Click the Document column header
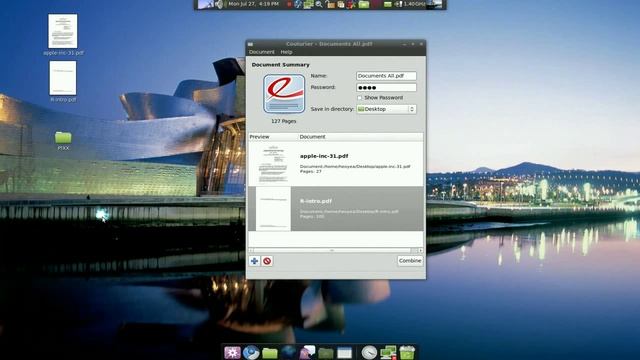This screenshot has width=640, height=360. pos(361,137)
